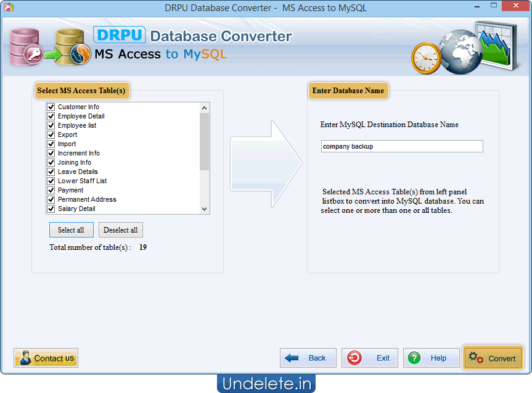
Task: Click the globe graphic in the banner
Action: [460, 52]
